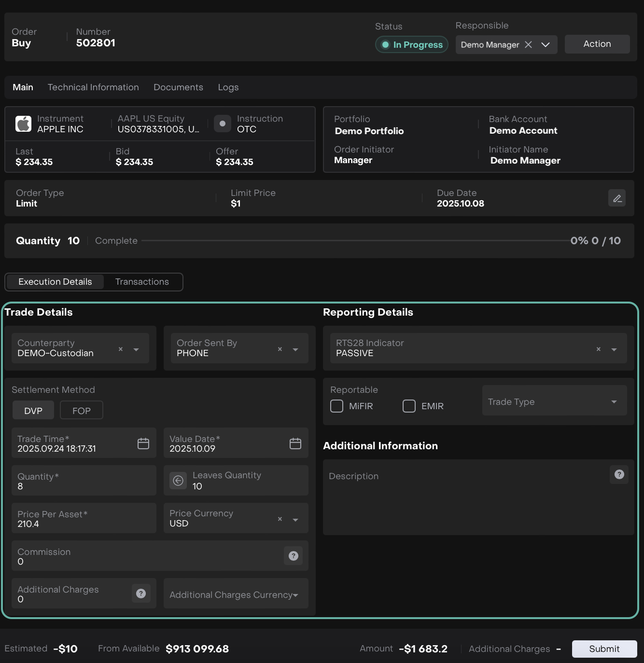Select FOP settlement method
This screenshot has height=663, width=644.
pyautogui.click(x=81, y=411)
